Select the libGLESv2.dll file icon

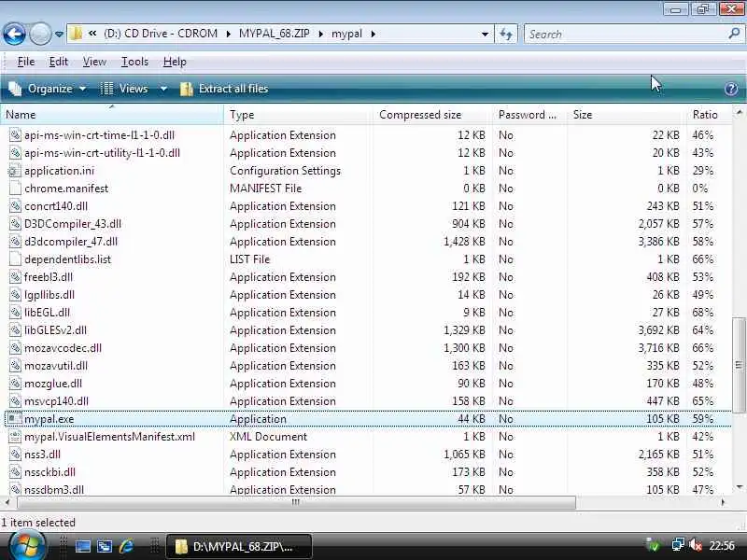[15, 330]
